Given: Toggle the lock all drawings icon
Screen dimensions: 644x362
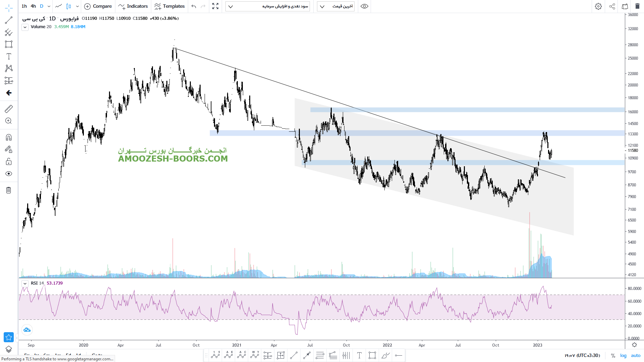Looking at the screenshot, I should click(9, 162).
